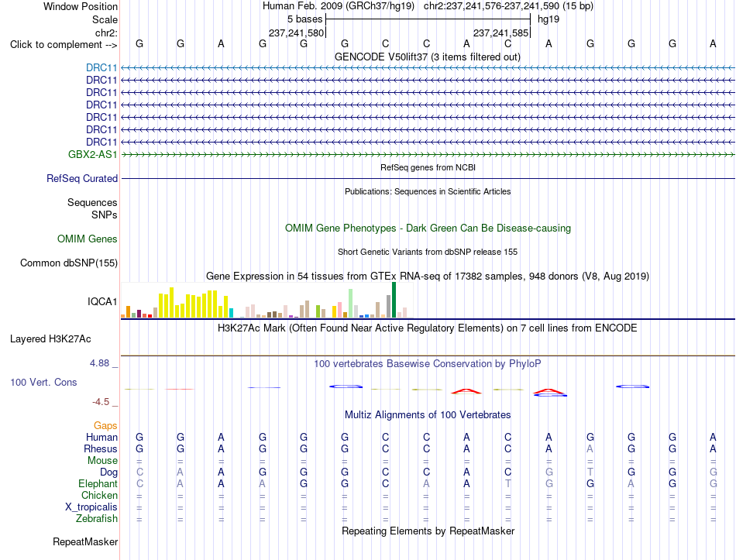Select the light-blue DRC11 transcript label
The height and width of the screenshot is (560, 736).
101,67
